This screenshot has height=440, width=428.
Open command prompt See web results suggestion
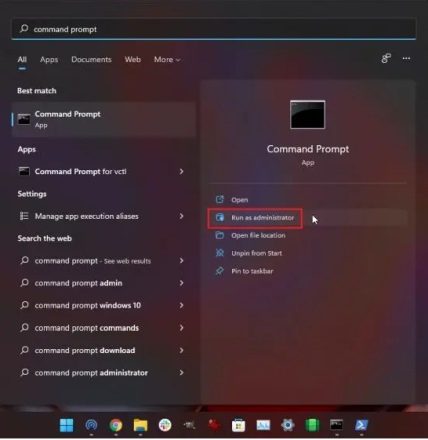(x=103, y=261)
